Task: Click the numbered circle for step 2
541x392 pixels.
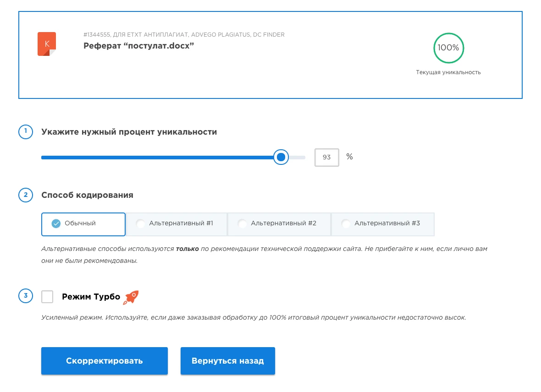Action: tap(26, 195)
